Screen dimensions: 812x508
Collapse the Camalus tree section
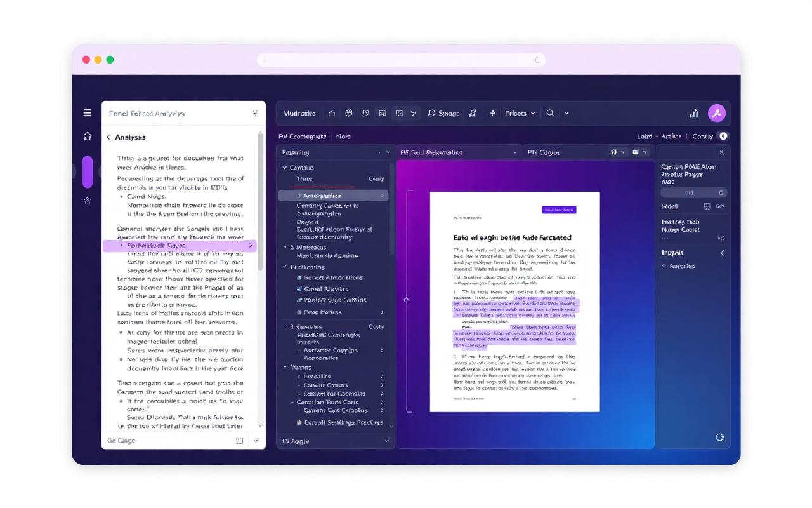pyautogui.click(x=285, y=168)
